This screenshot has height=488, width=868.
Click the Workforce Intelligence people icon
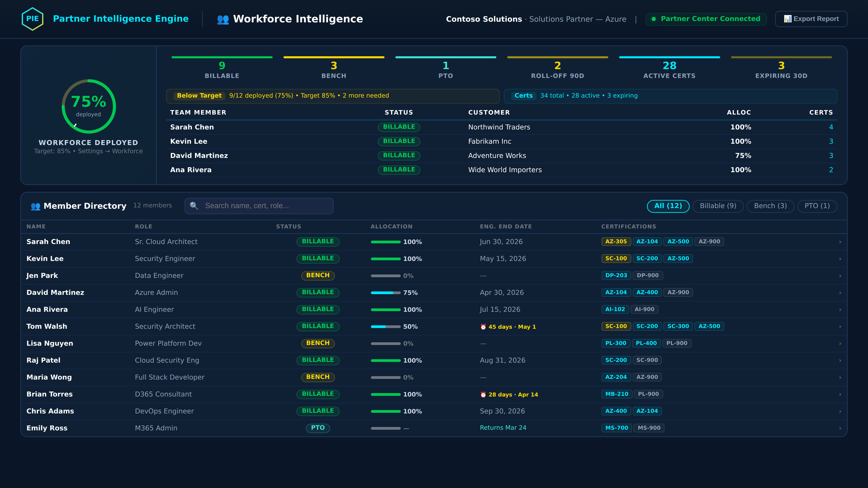(222, 19)
